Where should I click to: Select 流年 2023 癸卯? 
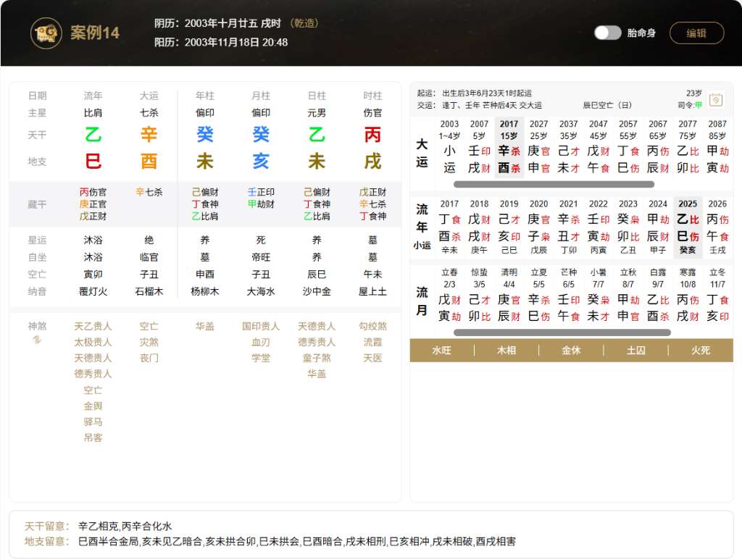click(x=628, y=227)
